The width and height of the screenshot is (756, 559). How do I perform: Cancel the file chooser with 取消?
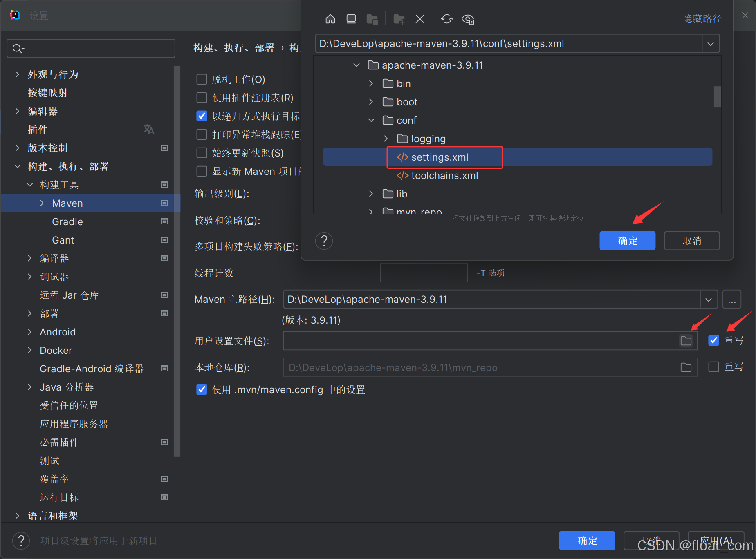point(692,241)
